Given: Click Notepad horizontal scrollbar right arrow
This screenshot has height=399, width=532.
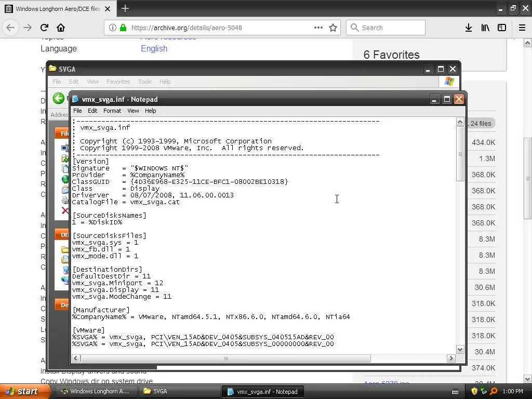Looking at the screenshot, I should (x=451, y=358).
